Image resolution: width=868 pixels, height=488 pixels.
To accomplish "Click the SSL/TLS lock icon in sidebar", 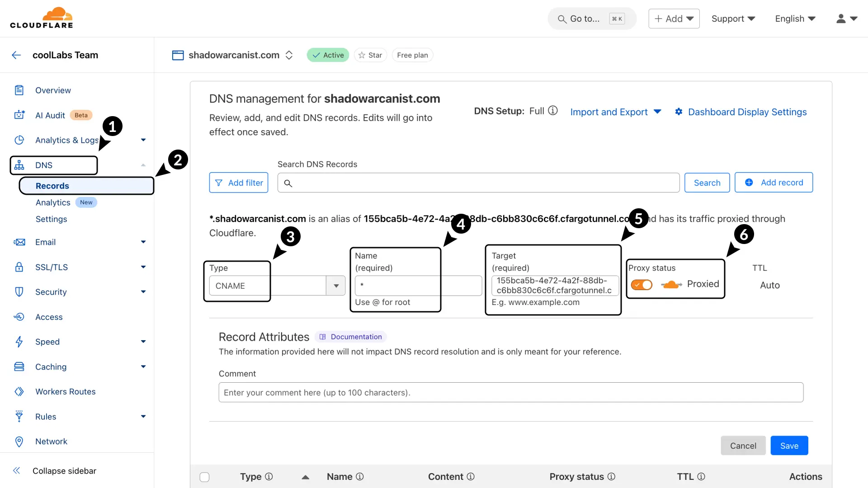I will point(19,267).
